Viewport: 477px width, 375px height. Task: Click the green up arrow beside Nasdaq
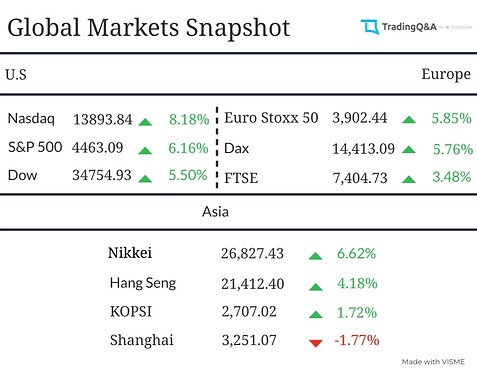click(145, 122)
